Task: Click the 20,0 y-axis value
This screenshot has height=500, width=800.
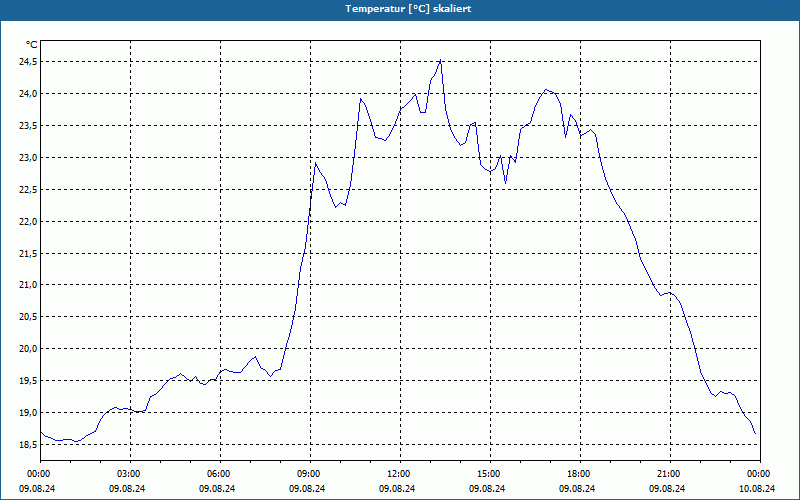Action: click(x=28, y=349)
